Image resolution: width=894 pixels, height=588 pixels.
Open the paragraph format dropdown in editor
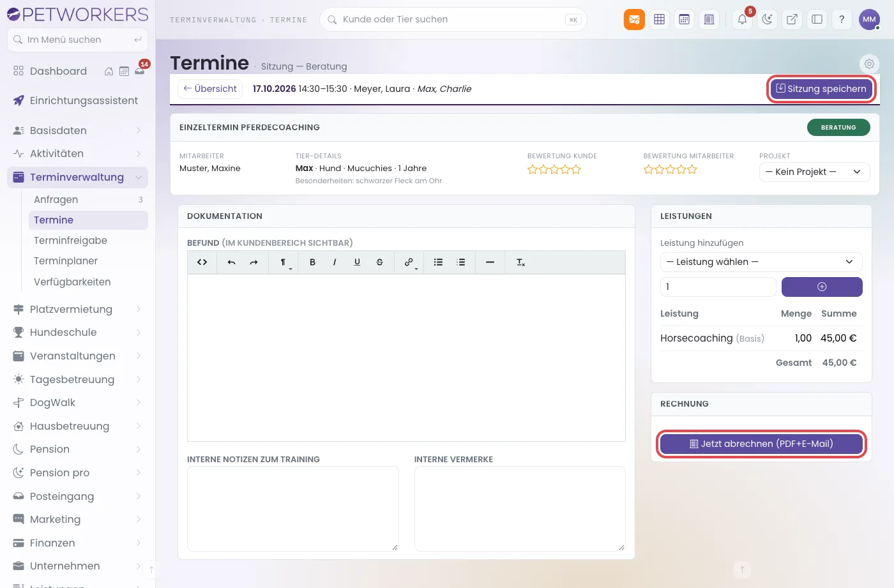284,262
